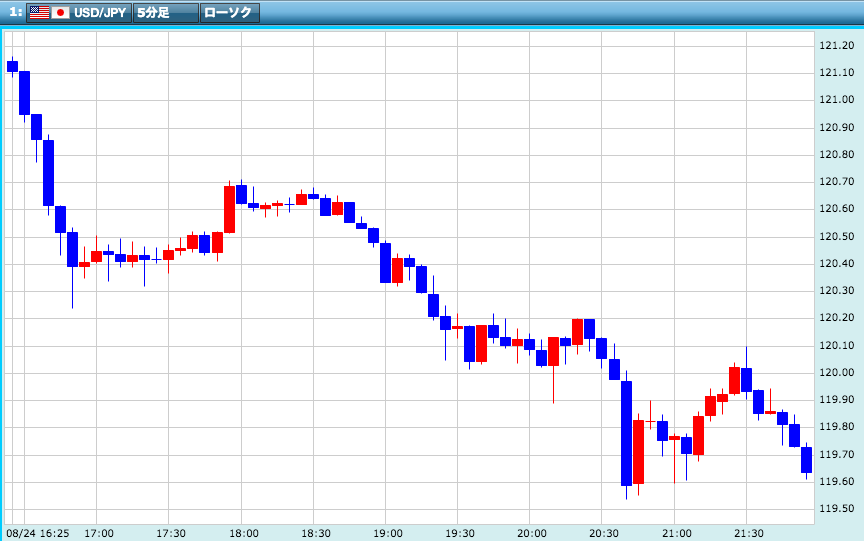The height and width of the screenshot is (541, 864).
Task: Select the 120.40 price axis label
Action: (836, 263)
